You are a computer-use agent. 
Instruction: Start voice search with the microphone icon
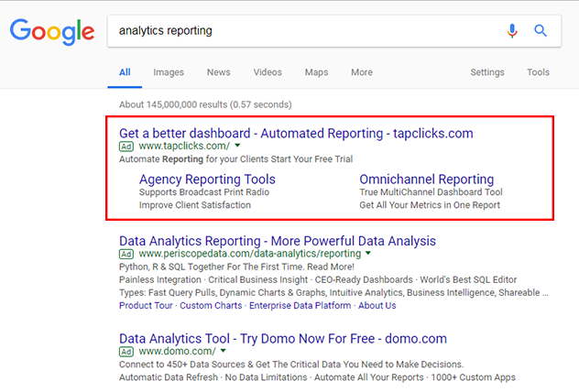tap(512, 30)
